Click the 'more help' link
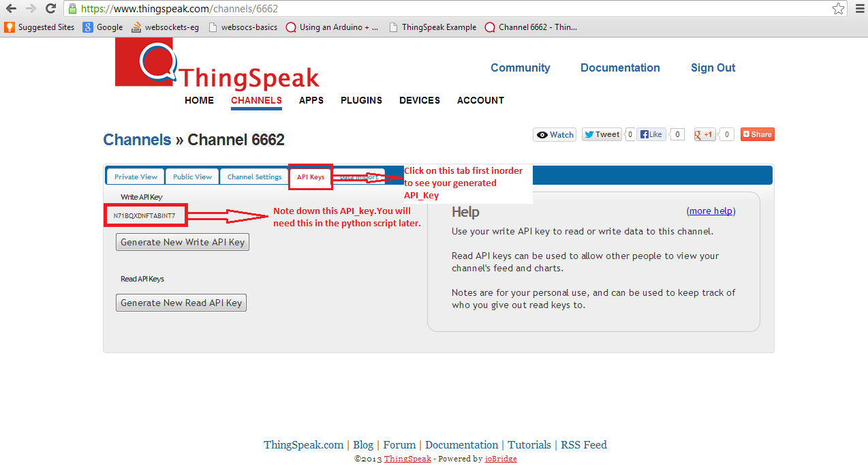 tap(711, 211)
